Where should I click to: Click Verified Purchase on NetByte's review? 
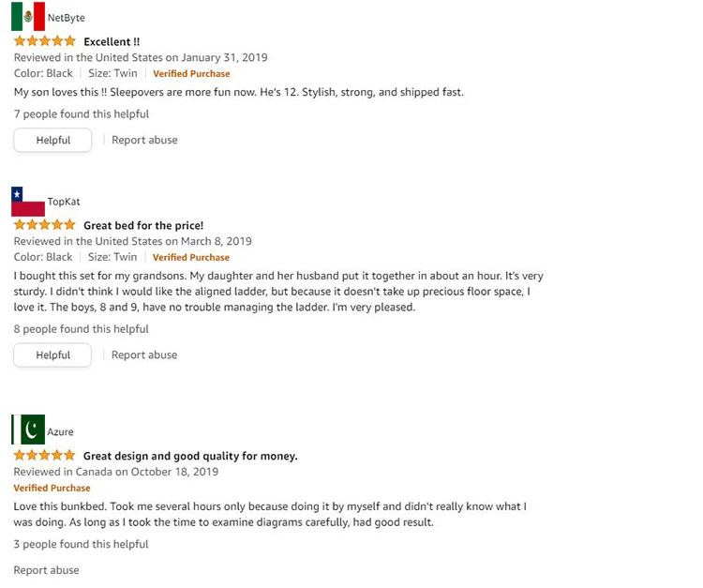tap(191, 73)
